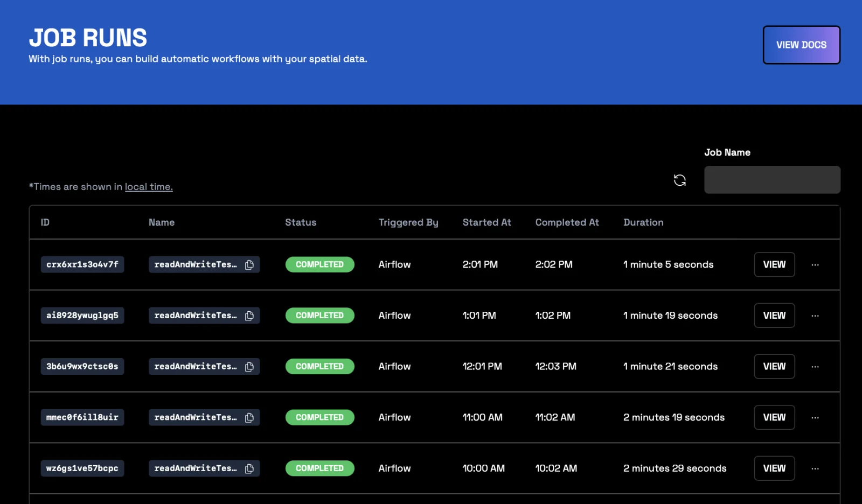
Task: Open more options for the 1:01 PM run
Action: point(815,316)
